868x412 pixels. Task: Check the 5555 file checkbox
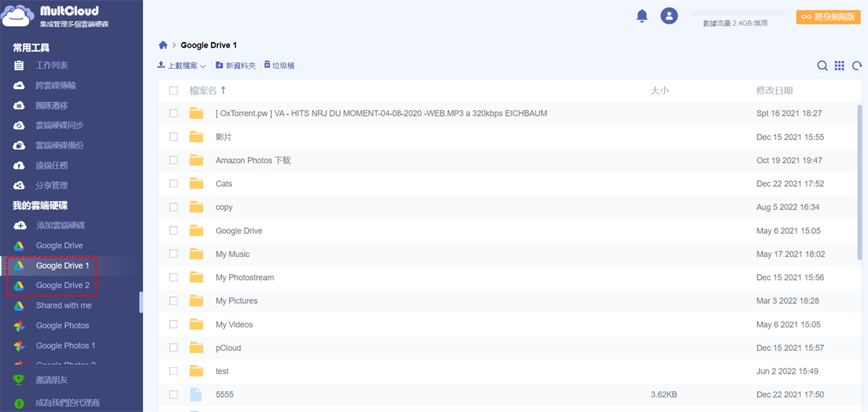pos(174,395)
